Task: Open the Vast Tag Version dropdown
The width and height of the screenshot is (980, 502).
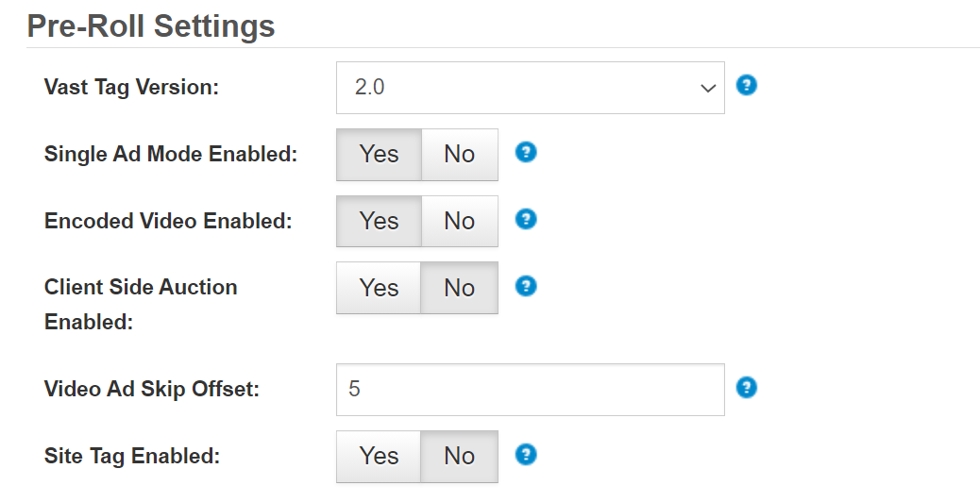Action: (530, 88)
